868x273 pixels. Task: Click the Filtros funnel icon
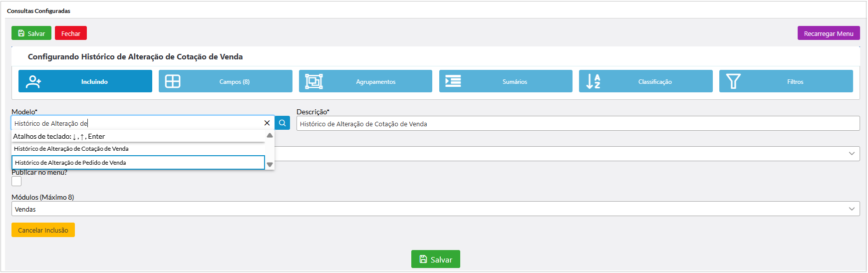(733, 81)
